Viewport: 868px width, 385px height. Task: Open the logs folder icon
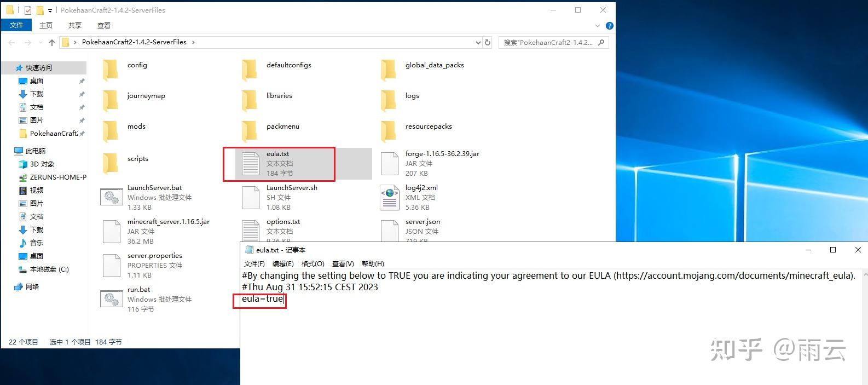coord(389,100)
